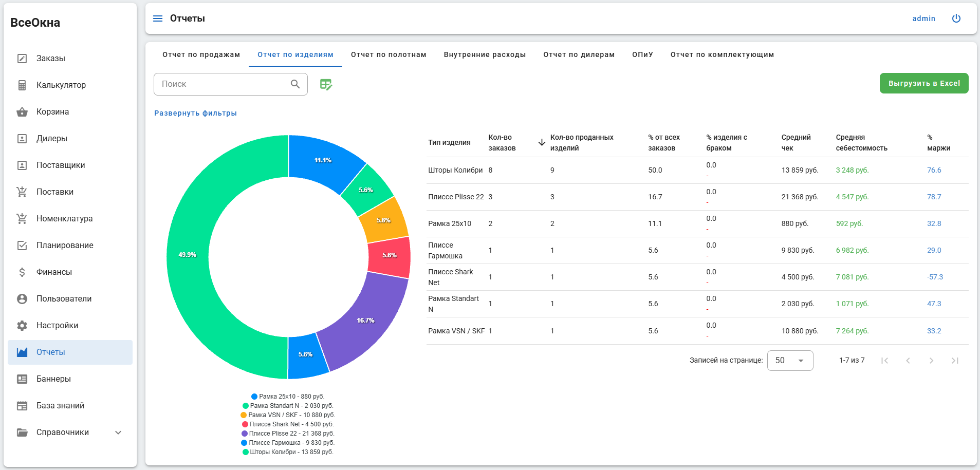This screenshot has width=980, height=470.
Task: Click the Номенклатура cart icon
Action: pos(22,219)
